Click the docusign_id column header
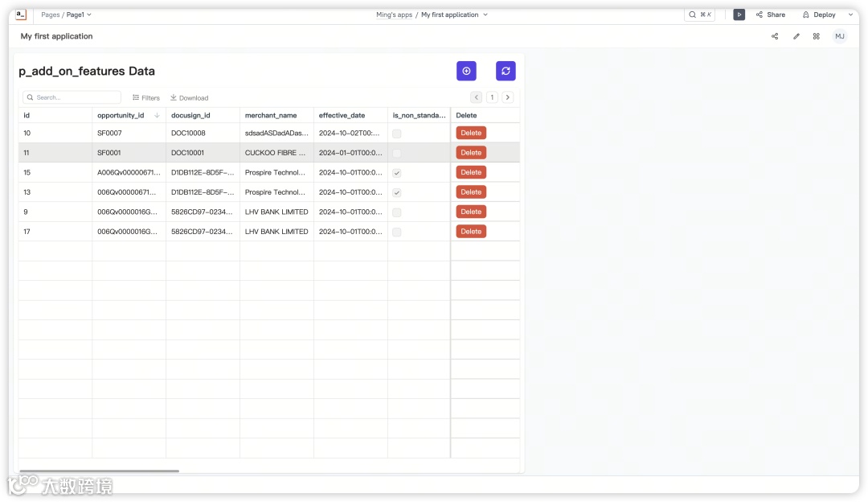 [x=203, y=116]
